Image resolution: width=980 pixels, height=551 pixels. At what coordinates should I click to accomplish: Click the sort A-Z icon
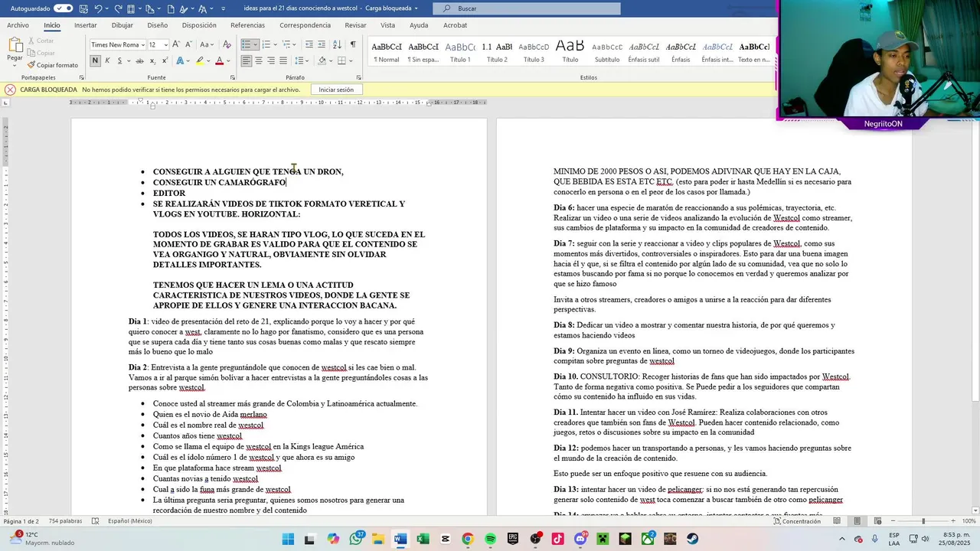pos(338,44)
